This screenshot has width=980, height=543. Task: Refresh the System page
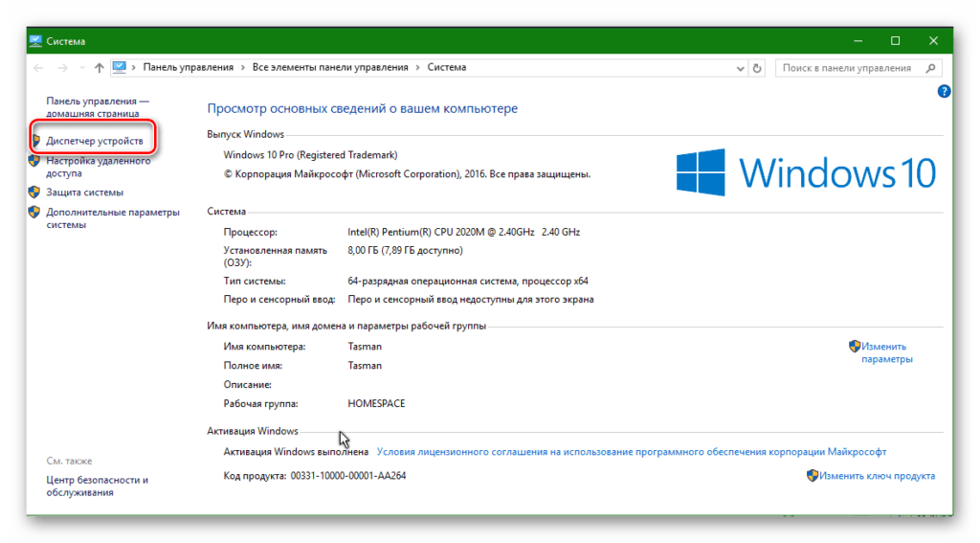point(757,68)
